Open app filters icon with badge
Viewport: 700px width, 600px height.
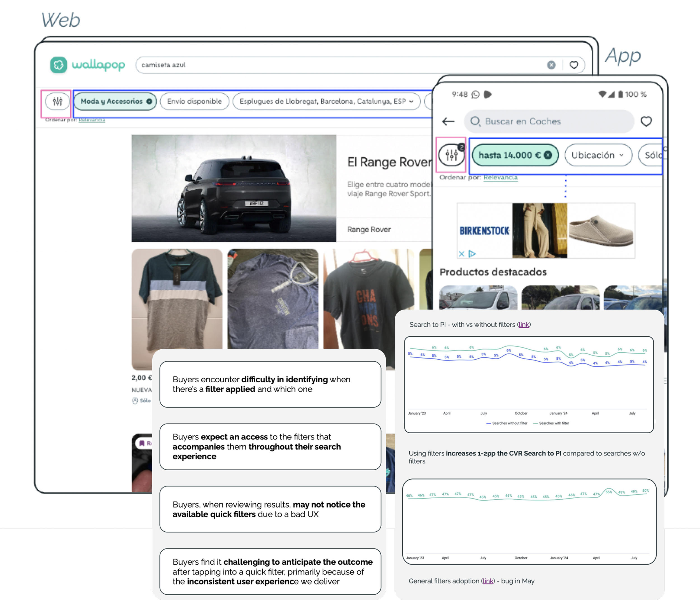[451, 155]
